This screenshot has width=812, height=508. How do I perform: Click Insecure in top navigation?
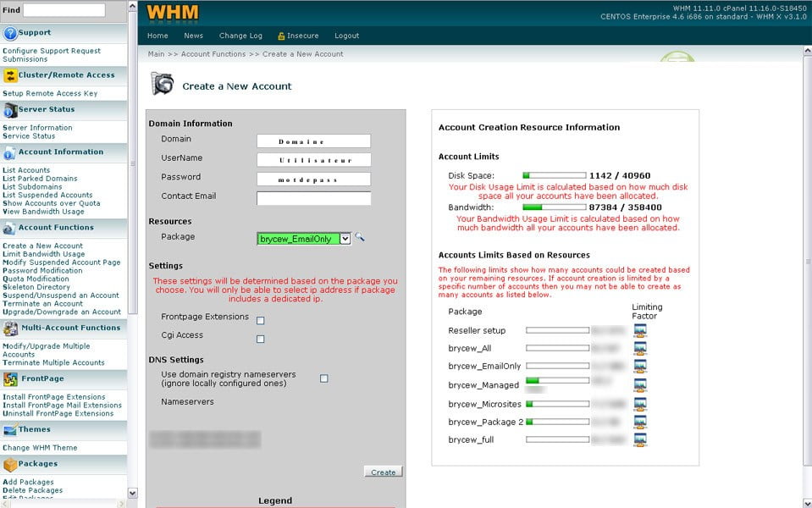click(x=298, y=36)
